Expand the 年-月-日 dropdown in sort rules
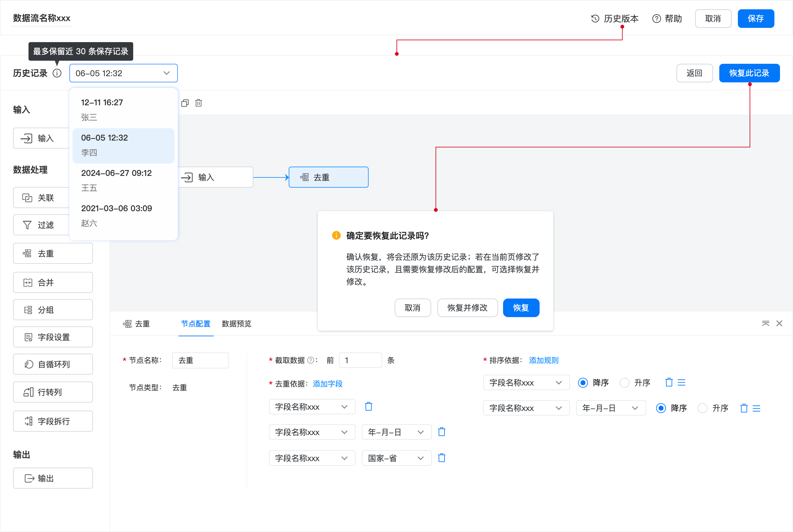The image size is (793, 532). coord(611,408)
